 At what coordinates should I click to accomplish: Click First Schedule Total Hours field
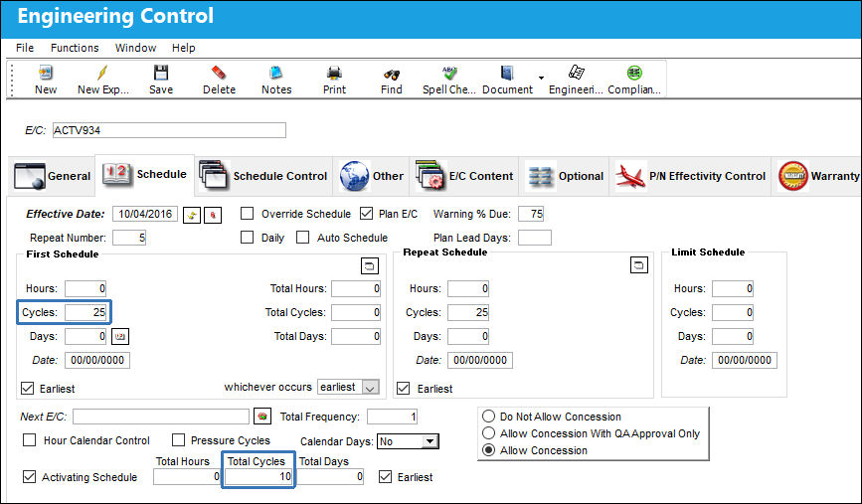356,288
